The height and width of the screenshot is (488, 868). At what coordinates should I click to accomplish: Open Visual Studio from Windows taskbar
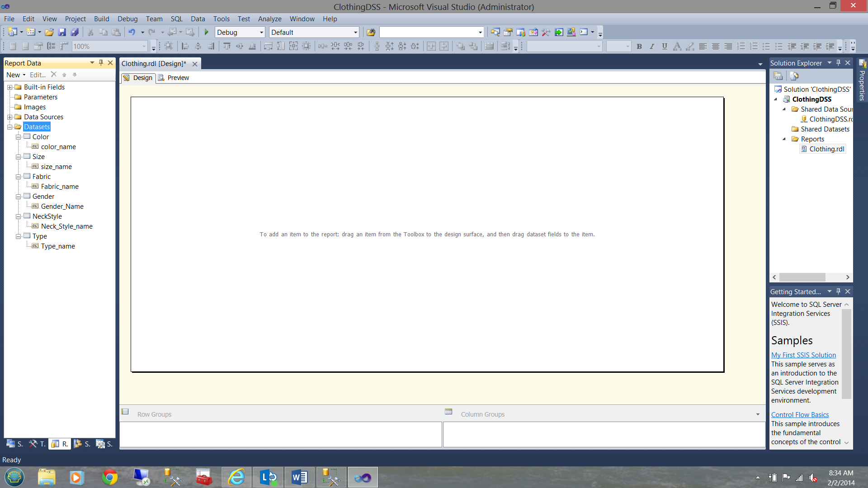click(x=363, y=477)
